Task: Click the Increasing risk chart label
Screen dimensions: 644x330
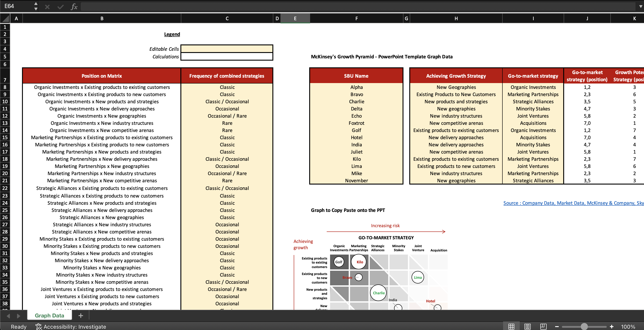Action: tap(385, 225)
